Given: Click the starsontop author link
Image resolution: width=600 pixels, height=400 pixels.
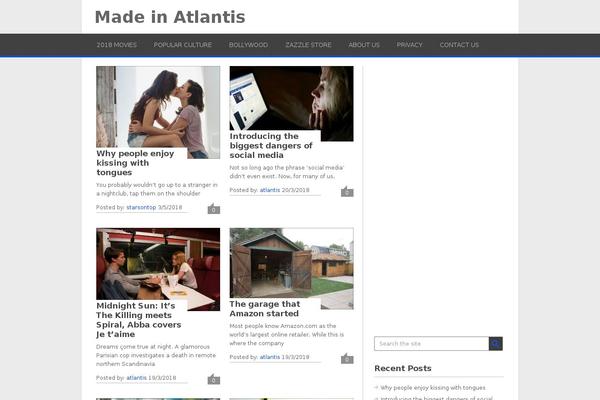Looking at the screenshot, I should (x=141, y=207).
